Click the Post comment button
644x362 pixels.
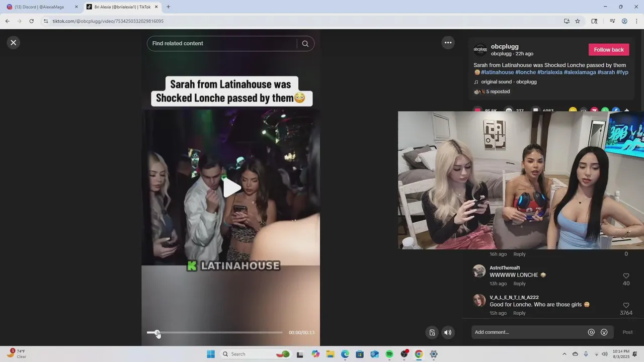pyautogui.click(x=627, y=332)
